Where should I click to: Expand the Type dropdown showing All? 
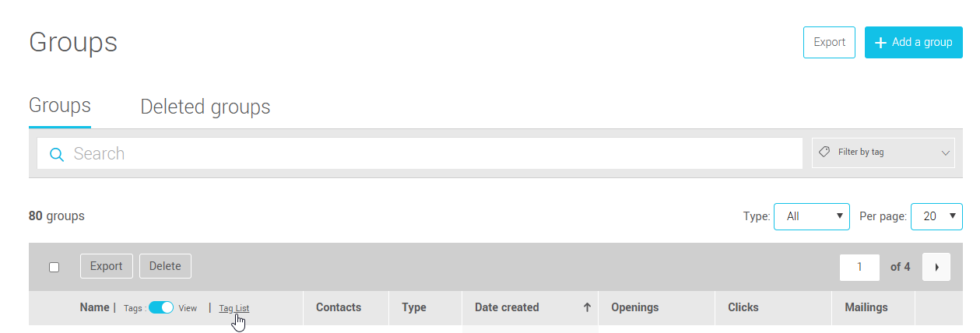pyautogui.click(x=811, y=216)
